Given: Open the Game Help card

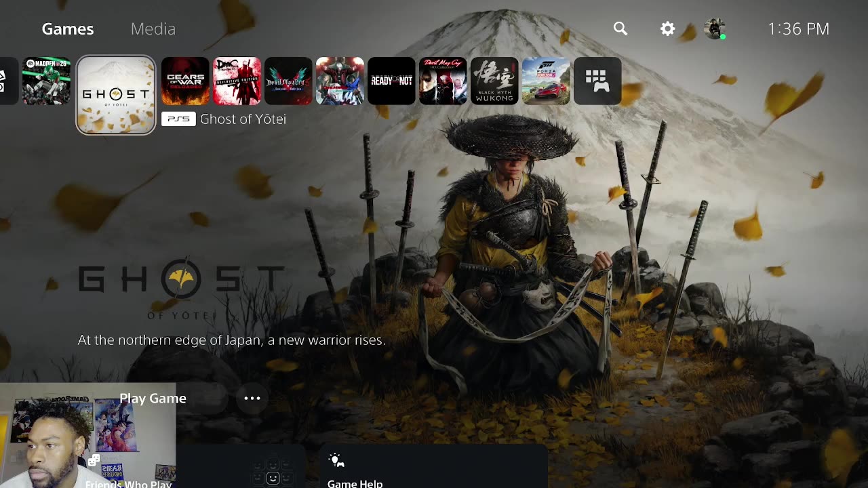Looking at the screenshot, I should point(434,466).
